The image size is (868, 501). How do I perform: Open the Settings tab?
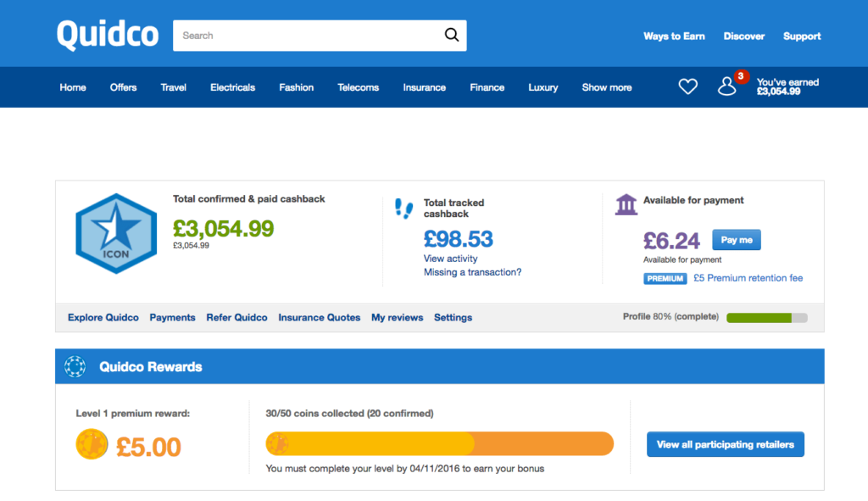pos(453,317)
